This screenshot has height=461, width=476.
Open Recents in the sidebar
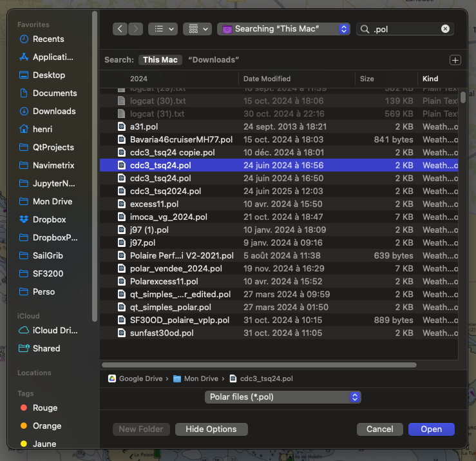[x=48, y=39]
